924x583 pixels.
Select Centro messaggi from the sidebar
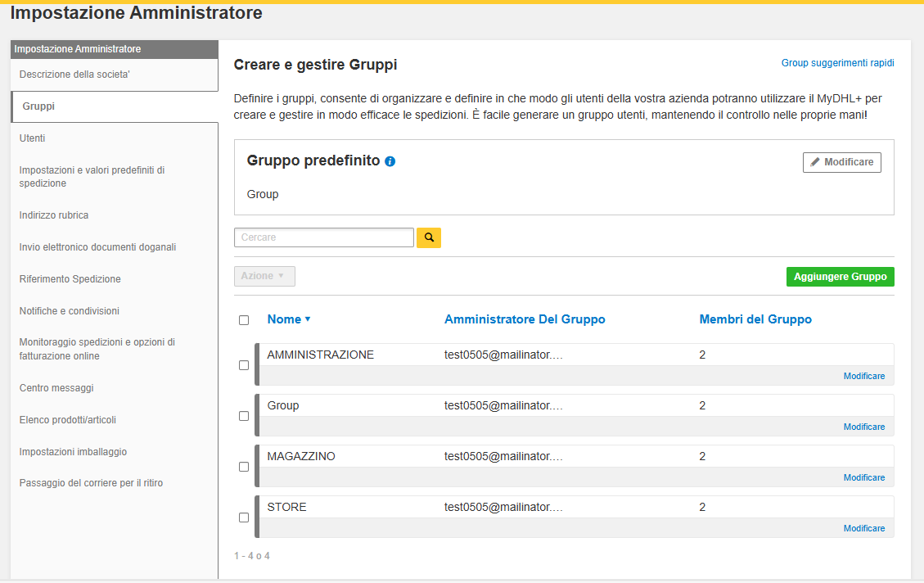[x=56, y=388]
